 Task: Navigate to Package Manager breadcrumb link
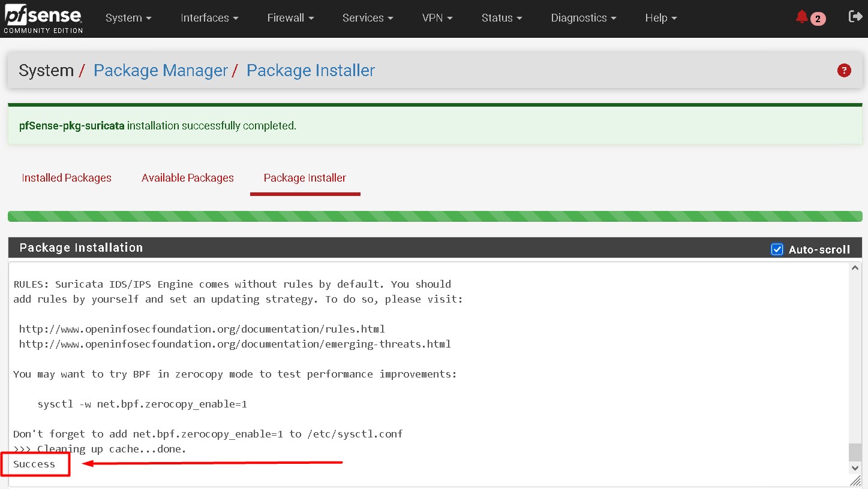tap(160, 70)
